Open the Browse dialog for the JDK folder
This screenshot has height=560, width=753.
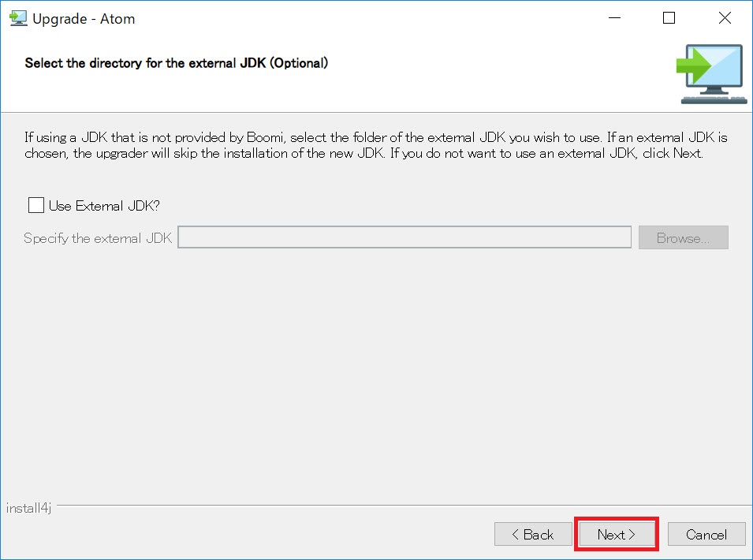683,237
